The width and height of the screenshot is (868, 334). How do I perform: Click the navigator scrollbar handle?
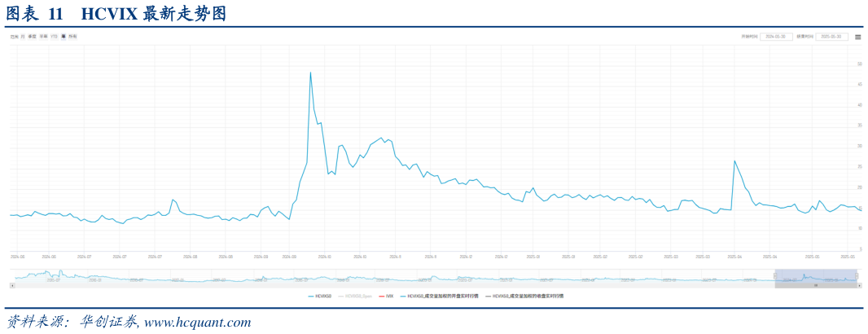[815, 286]
